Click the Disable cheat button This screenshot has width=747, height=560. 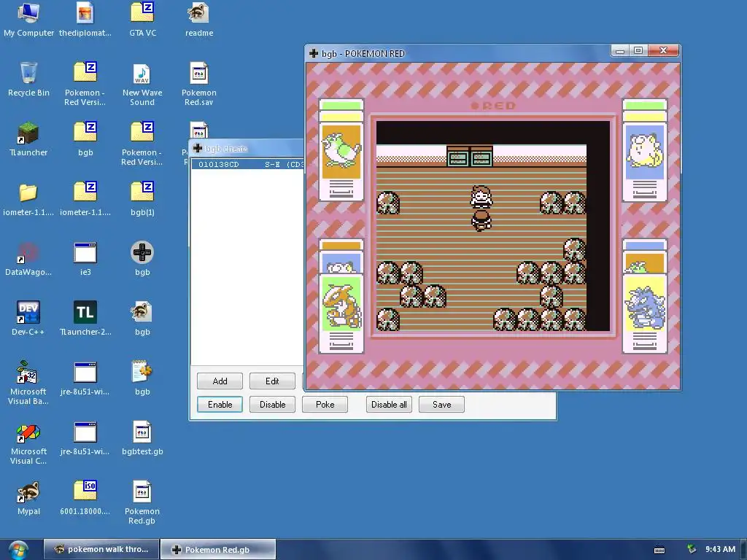tap(272, 404)
